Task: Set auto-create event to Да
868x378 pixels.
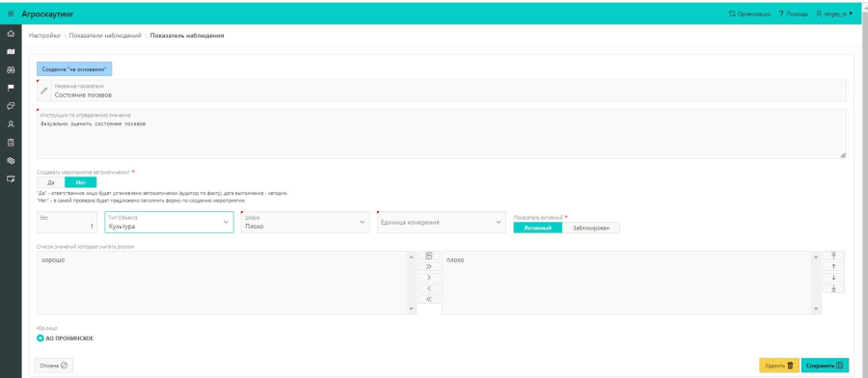Action: pyautogui.click(x=51, y=182)
